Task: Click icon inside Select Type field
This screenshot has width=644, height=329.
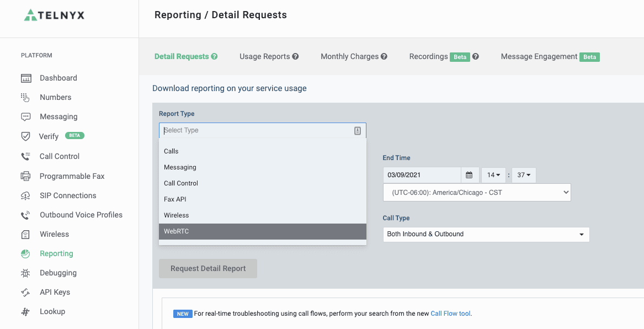Action: (358, 131)
